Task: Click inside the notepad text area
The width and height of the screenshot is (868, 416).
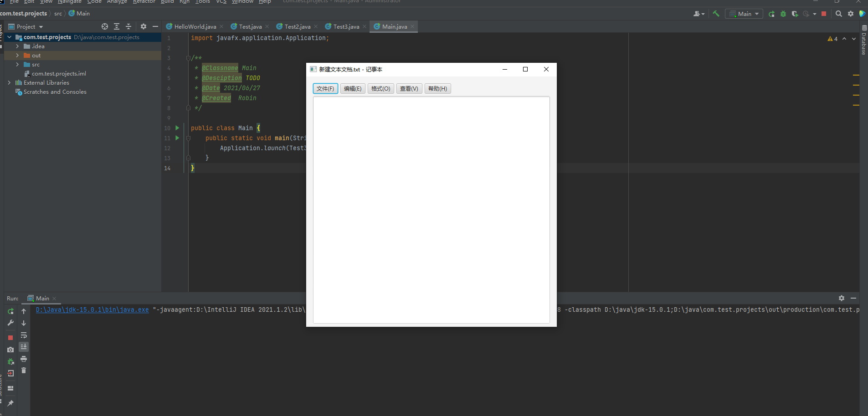Action: pos(431,209)
